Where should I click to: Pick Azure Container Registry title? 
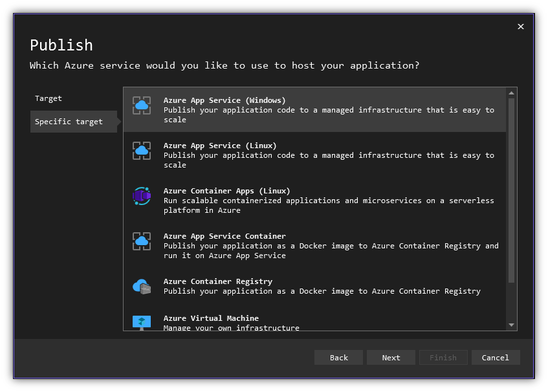[x=218, y=281]
